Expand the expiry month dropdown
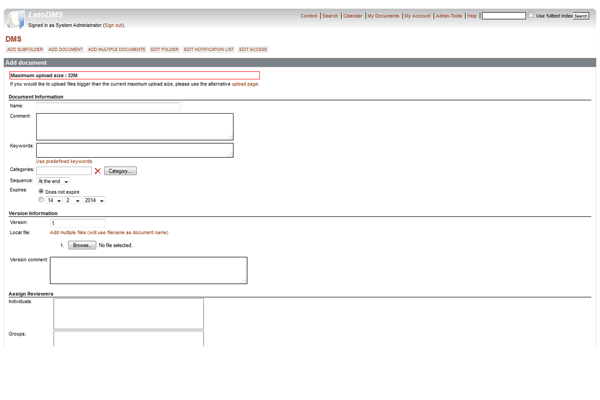This screenshot has width=600, height=400. tap(74, 200)
